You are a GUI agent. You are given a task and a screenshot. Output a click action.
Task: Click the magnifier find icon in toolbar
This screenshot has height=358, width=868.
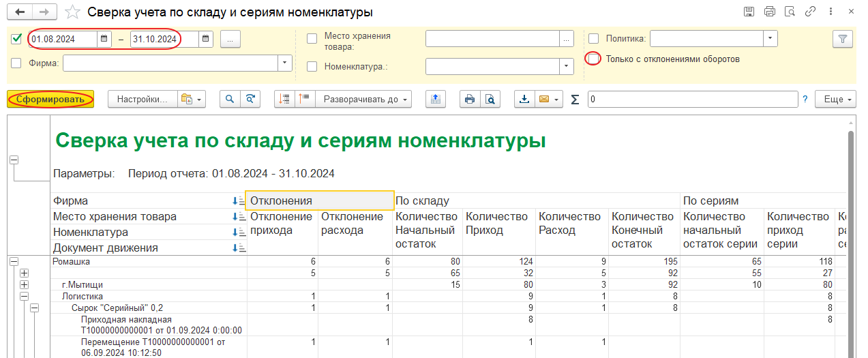pos(230,100)
